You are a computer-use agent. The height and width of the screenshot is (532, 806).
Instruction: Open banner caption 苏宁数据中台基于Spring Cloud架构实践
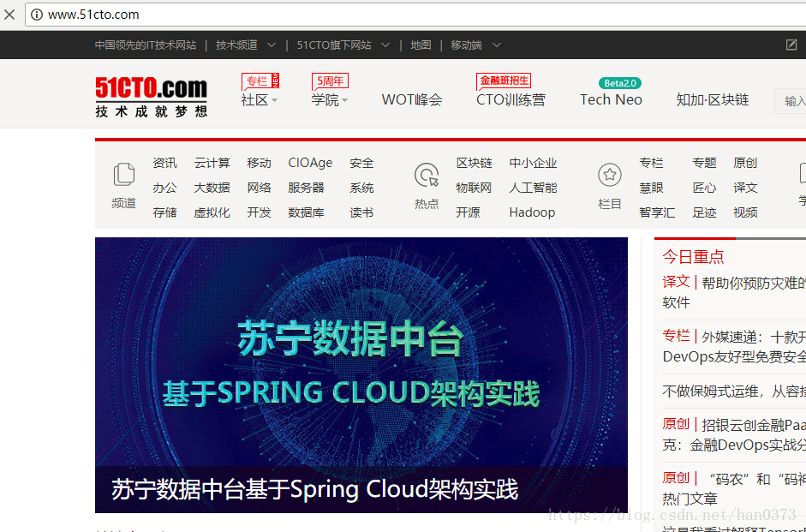click(314, 489)
